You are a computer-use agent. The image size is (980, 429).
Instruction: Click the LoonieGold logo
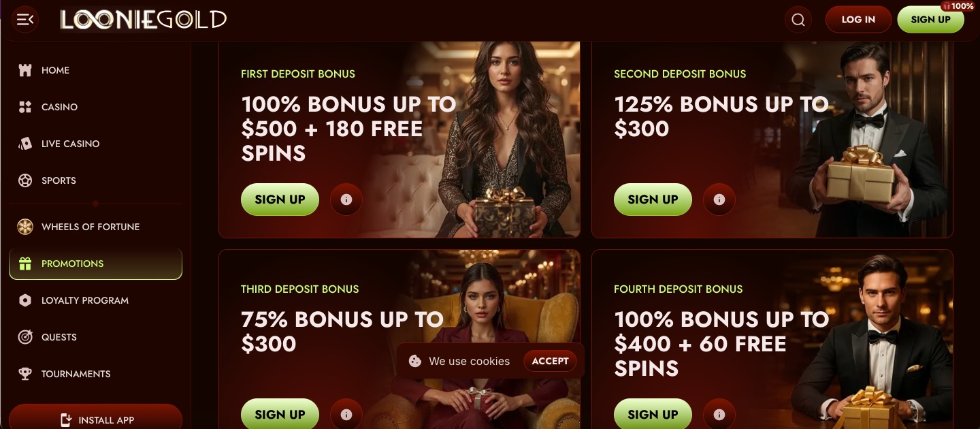pyautogui.click(x=143, y=20)
